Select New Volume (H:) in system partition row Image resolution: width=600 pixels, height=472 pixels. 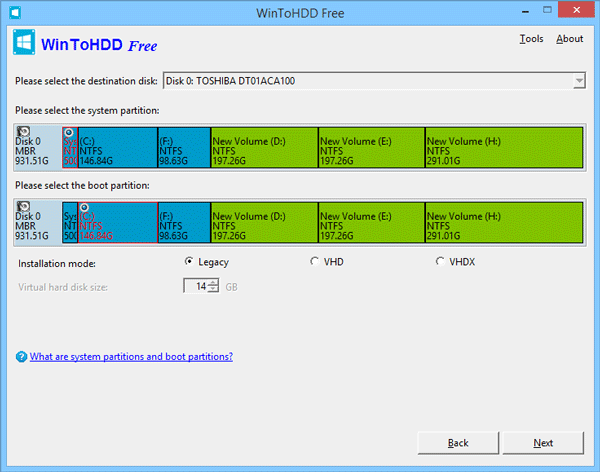pyautogui.click(x=504, y=147)
